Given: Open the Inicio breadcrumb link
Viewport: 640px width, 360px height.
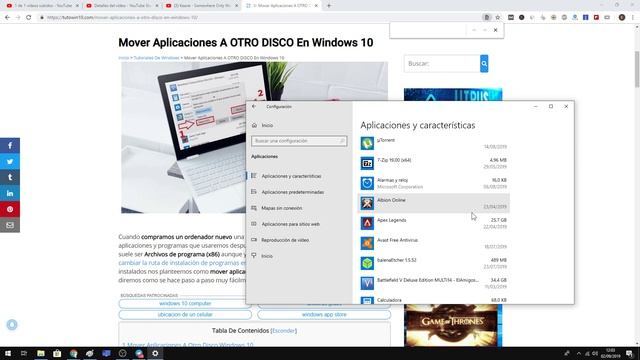Looking at the screenshot, I should (124, 58).
